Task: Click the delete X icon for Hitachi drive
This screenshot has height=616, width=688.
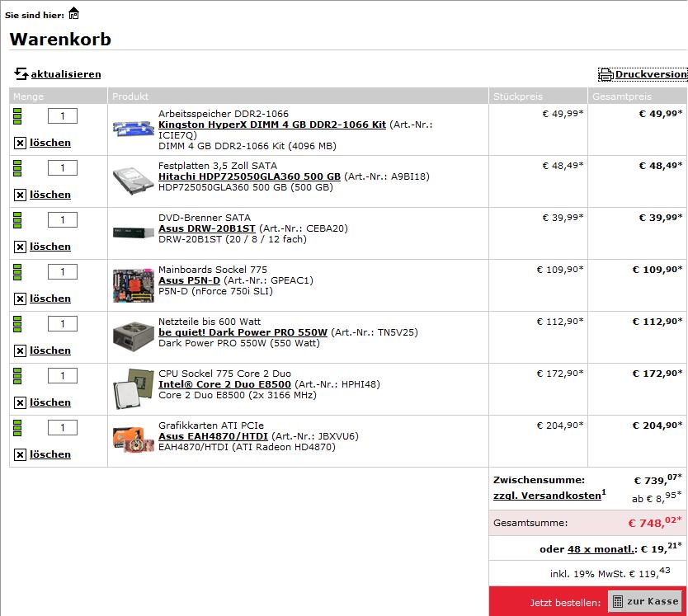Action: click(x=20, y=195)
